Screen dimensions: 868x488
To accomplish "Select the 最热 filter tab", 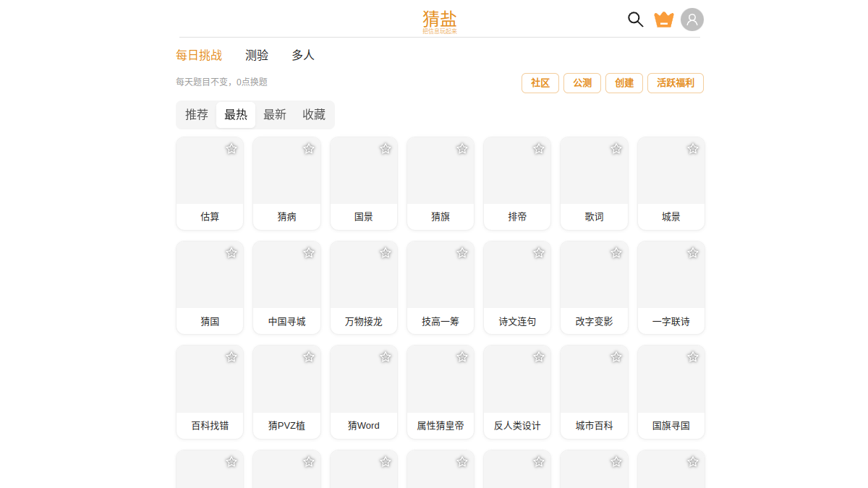I will point(236,115).
